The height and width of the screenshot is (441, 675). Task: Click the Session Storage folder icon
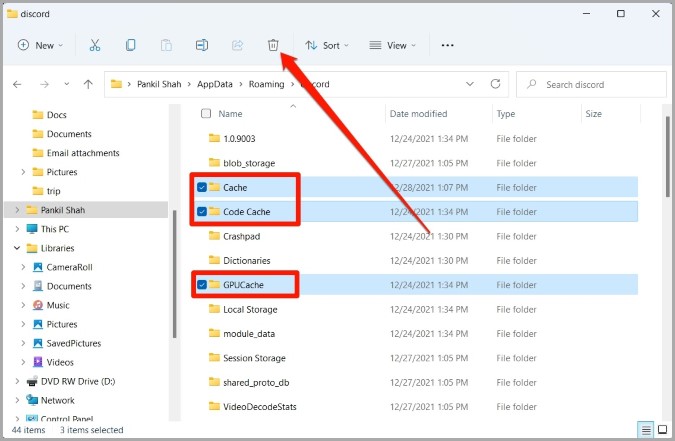pos(214,358)
